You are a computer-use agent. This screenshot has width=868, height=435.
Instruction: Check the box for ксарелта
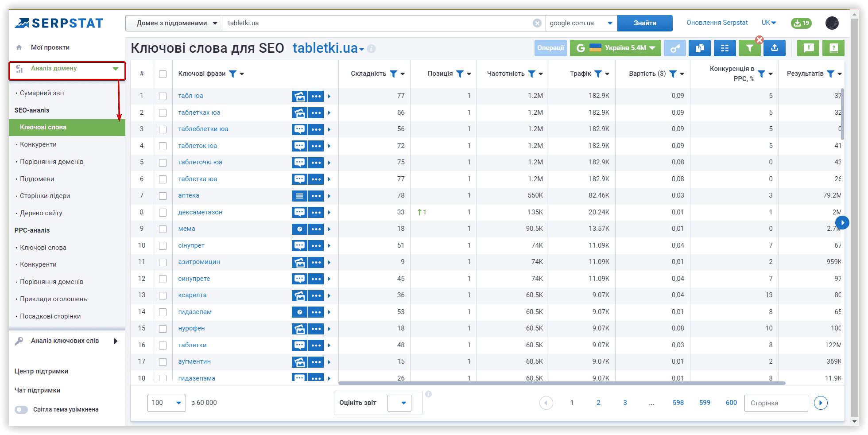pyautogui.click(x=163, y=295)
